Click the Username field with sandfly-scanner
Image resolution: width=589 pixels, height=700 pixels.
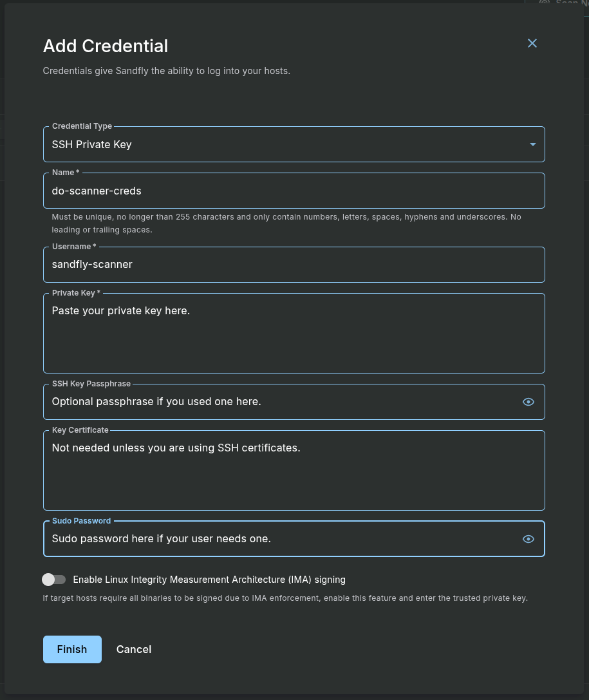tap(294, 264)
